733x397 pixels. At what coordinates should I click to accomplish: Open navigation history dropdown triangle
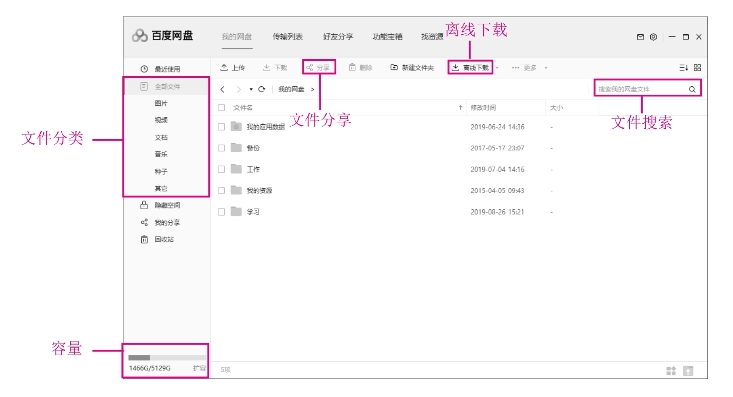point(251,89)
